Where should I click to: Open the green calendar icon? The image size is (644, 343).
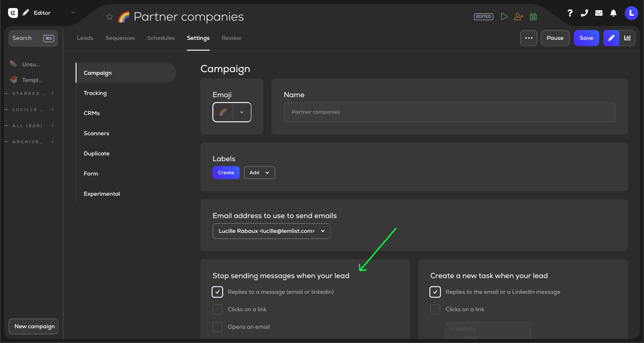533,17
